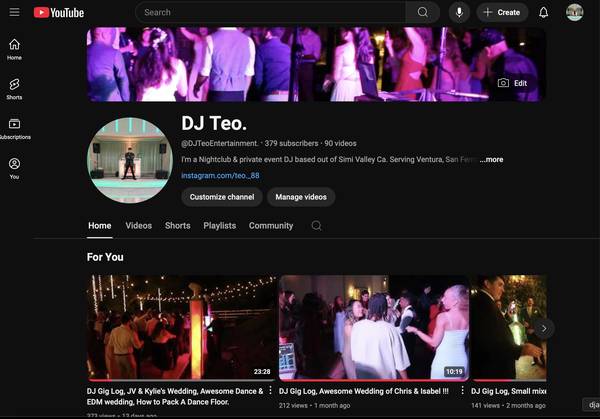Click the search magnifier button
The height and width of the screenshot is (419, 600).
click(x=422, y=12)
